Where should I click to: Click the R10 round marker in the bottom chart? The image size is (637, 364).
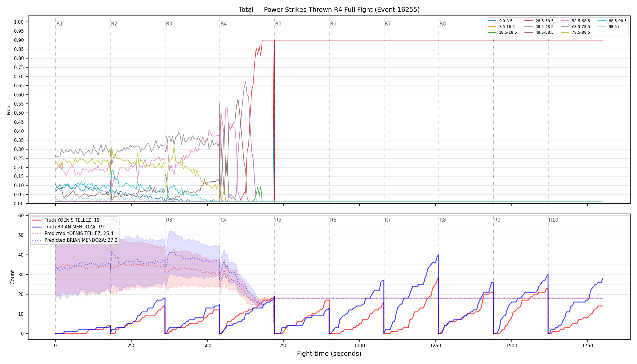[553, 220]
